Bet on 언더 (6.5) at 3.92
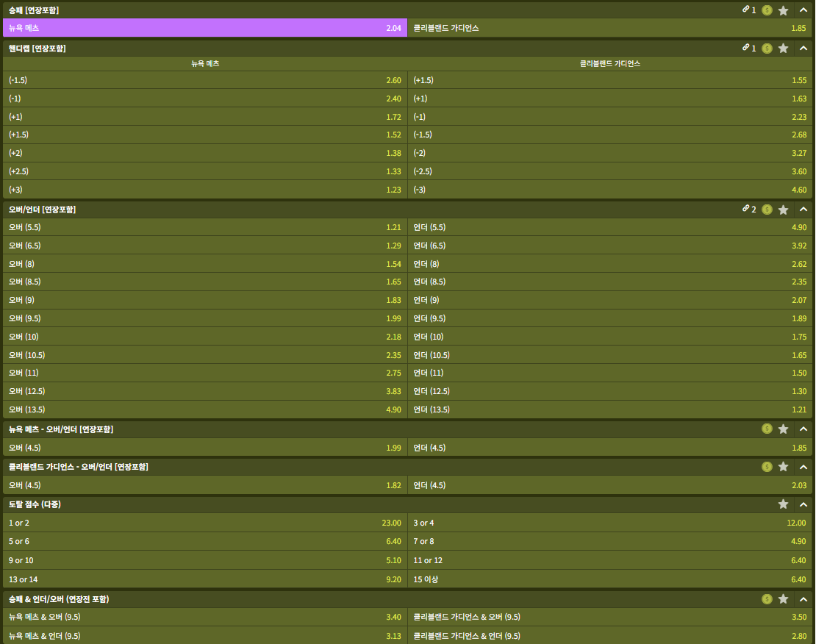The width and height of the screenshot is (816, 644). pyautogui.click(x=610, y=246)
